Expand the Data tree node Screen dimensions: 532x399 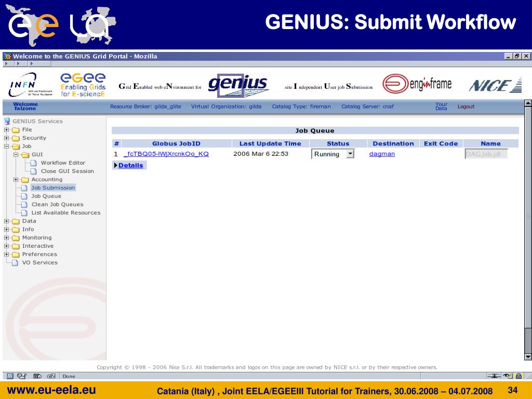pyautogui.click(x=6, y=221)
